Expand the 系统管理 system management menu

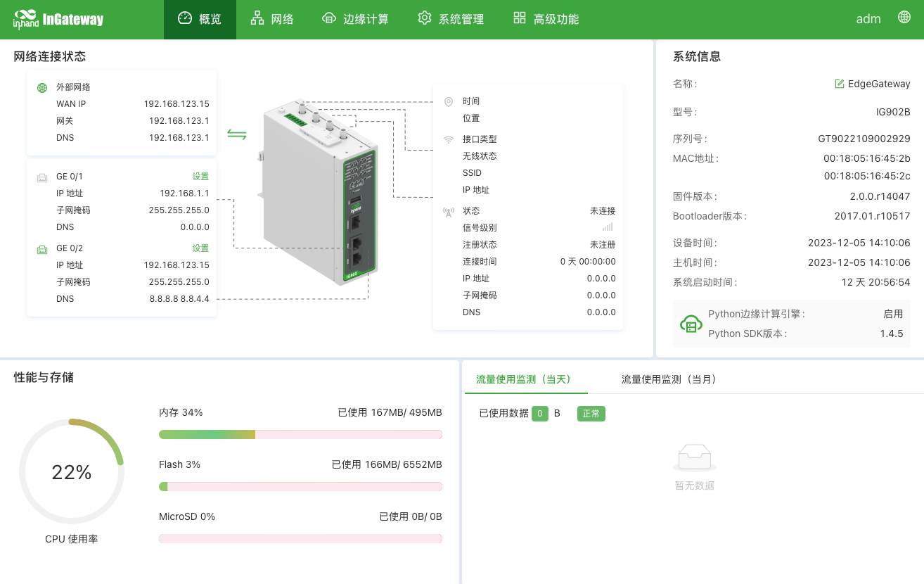(451, 19)
